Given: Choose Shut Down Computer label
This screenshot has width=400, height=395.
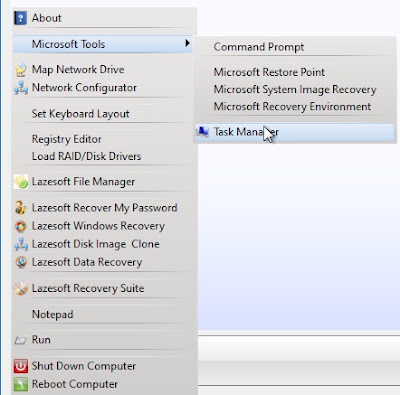Looking at the screenshot, I should point(84,366).
